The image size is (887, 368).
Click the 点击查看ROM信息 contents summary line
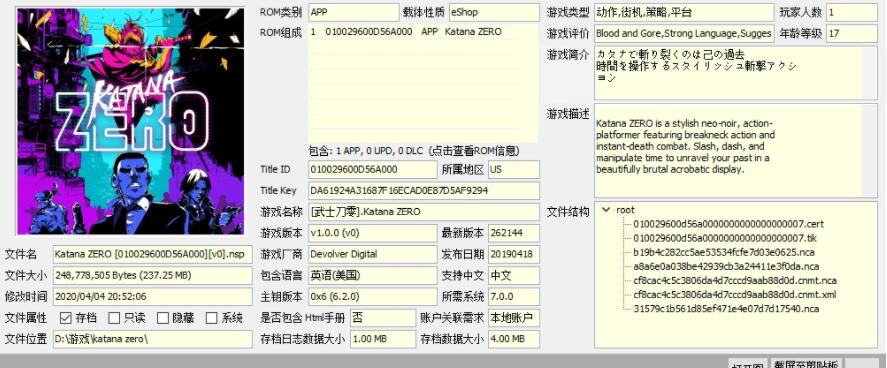pos(414,151)
